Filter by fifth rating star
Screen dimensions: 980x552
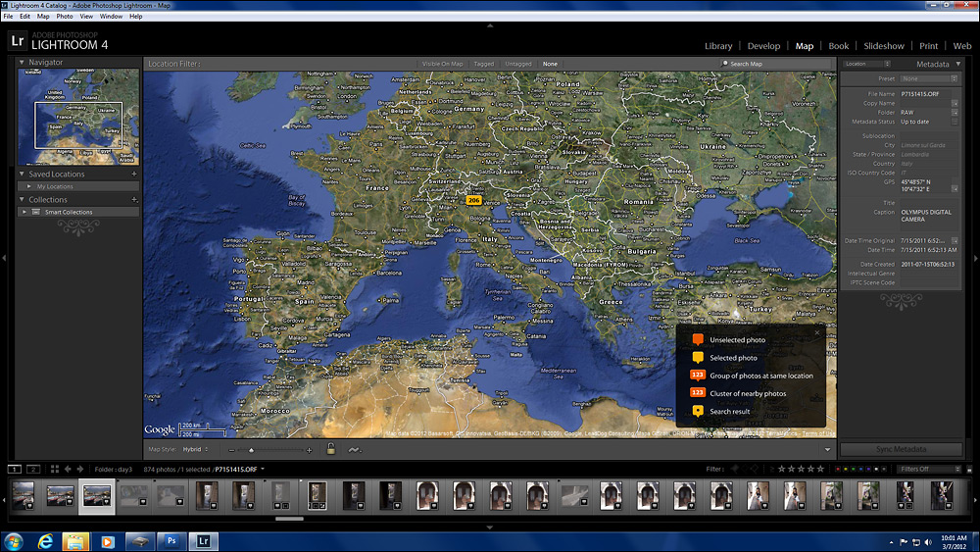coord(820,469)
